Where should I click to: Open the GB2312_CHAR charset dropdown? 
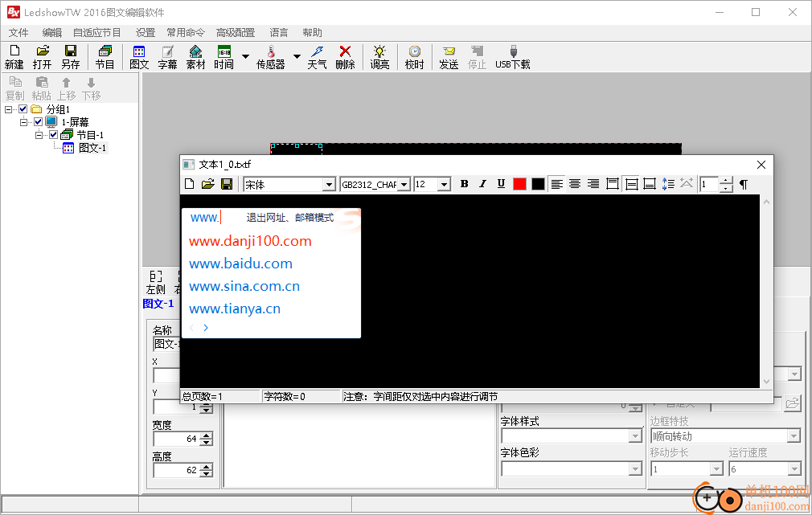(x=404, y=184)
